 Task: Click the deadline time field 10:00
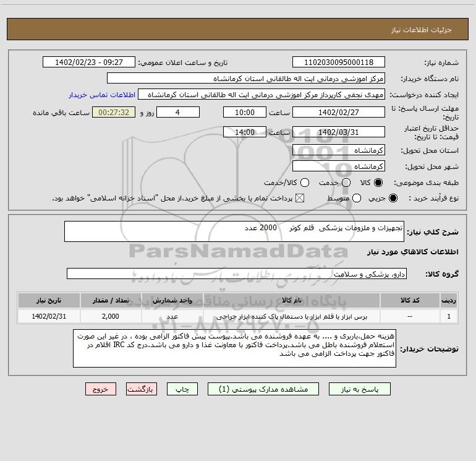(x=245, y=112)
